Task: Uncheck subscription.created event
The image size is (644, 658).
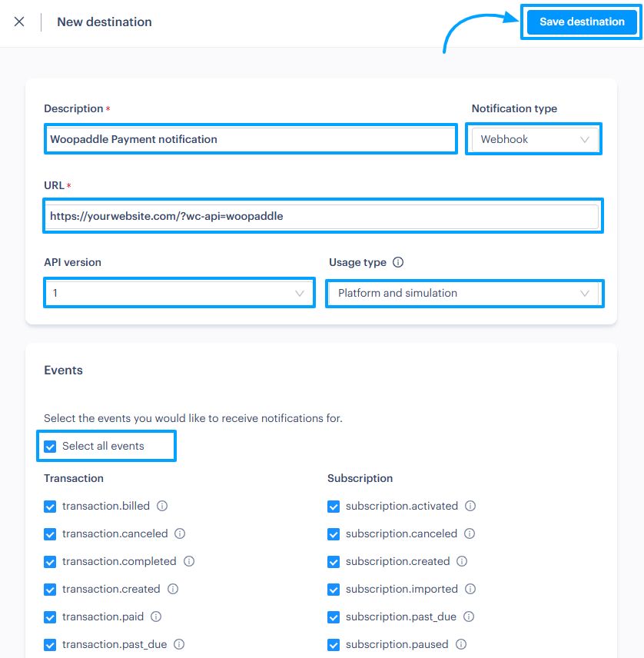Action: [334, 562]
